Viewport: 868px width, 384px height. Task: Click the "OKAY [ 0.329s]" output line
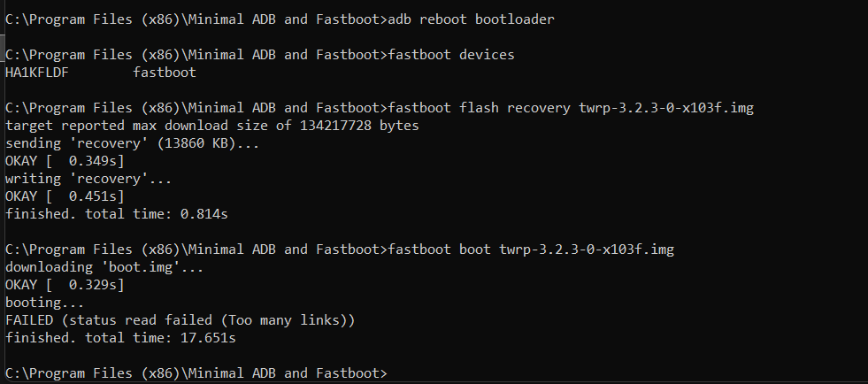tap(65, 285)
